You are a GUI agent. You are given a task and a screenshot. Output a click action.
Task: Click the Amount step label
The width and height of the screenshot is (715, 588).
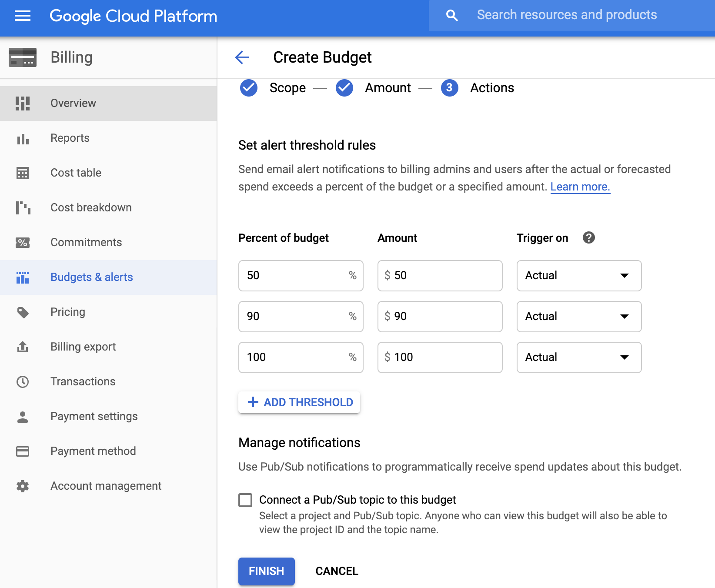[x=388, y=88]
